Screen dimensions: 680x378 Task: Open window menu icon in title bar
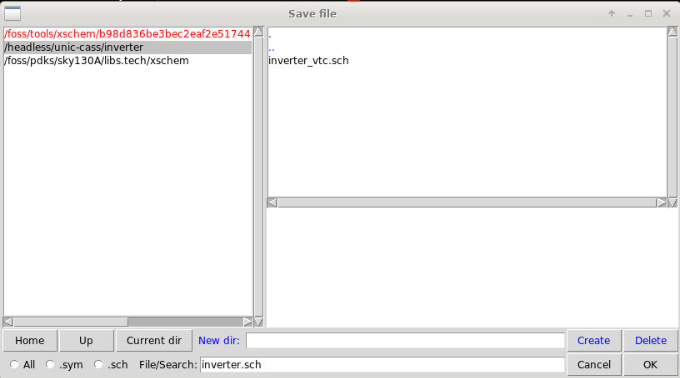click(x=13, y=14)
